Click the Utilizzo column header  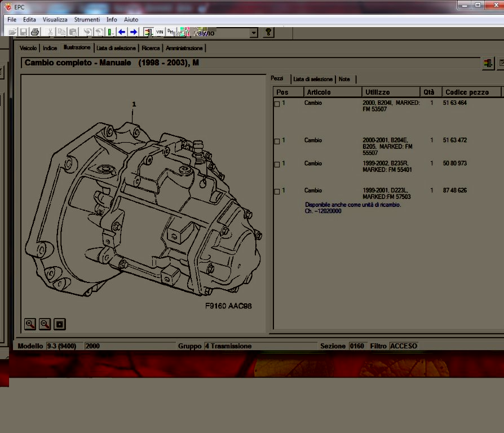coord(391,92)
